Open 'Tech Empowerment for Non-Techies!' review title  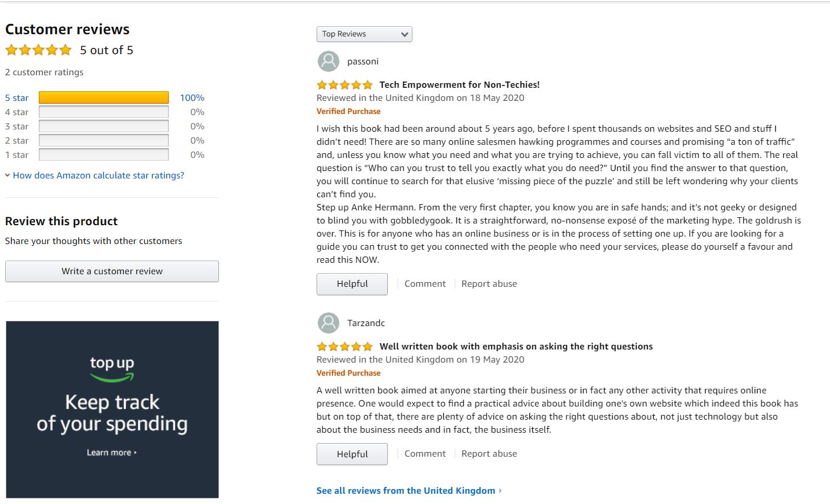pyautogui.click(x=459, y=85)
